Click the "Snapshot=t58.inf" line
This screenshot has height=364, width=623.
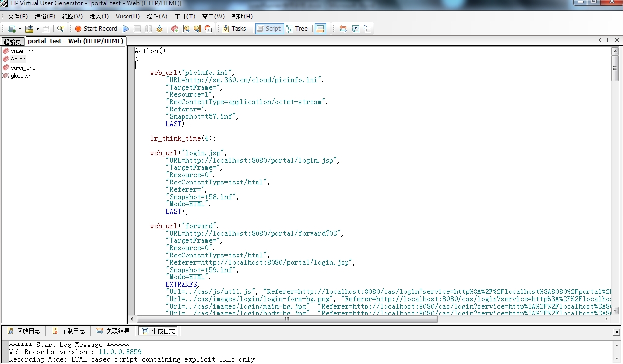point(202,197)
